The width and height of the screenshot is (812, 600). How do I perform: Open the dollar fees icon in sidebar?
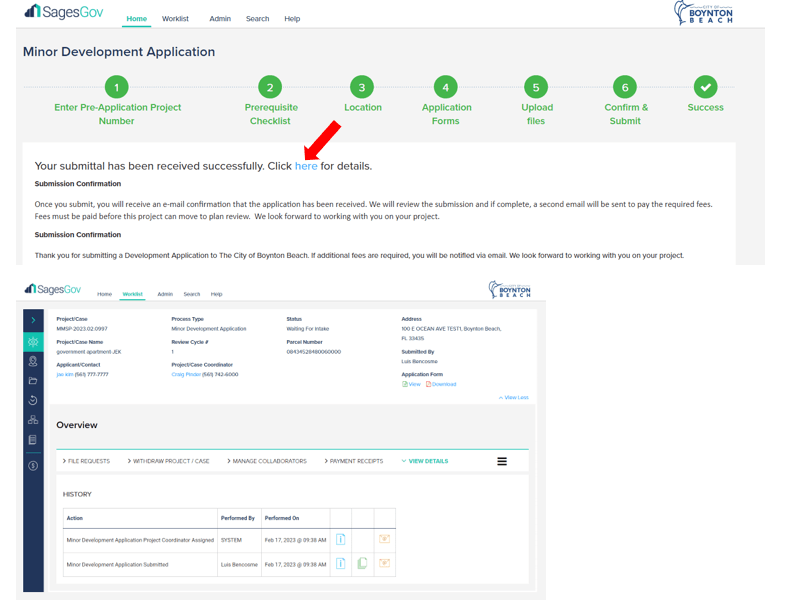point(33,466)
